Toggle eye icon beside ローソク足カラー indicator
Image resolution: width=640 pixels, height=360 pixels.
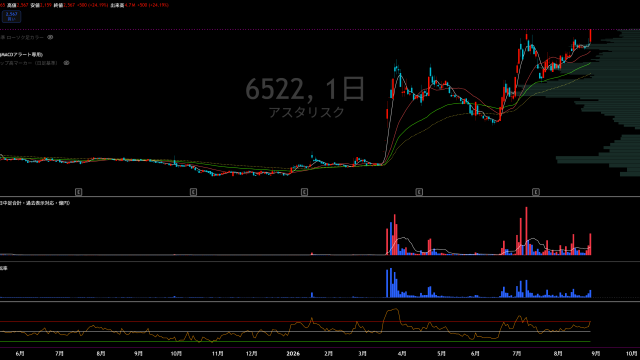(x=50, y=37)
